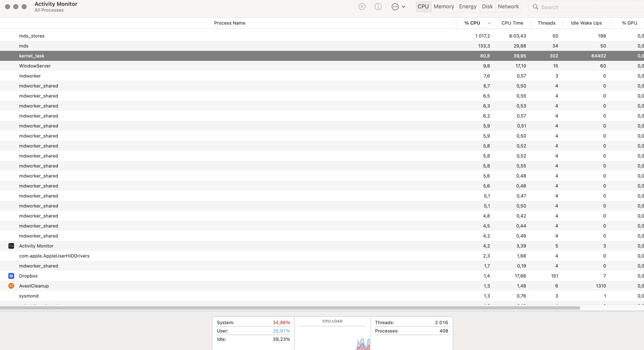This screenshot has height=350, width=644.
Task: Open the Disk tab
Action: (x=487, y=6)
